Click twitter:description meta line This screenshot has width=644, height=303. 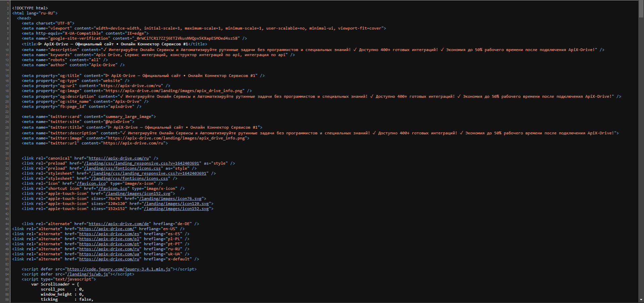(x=320, y=133)
